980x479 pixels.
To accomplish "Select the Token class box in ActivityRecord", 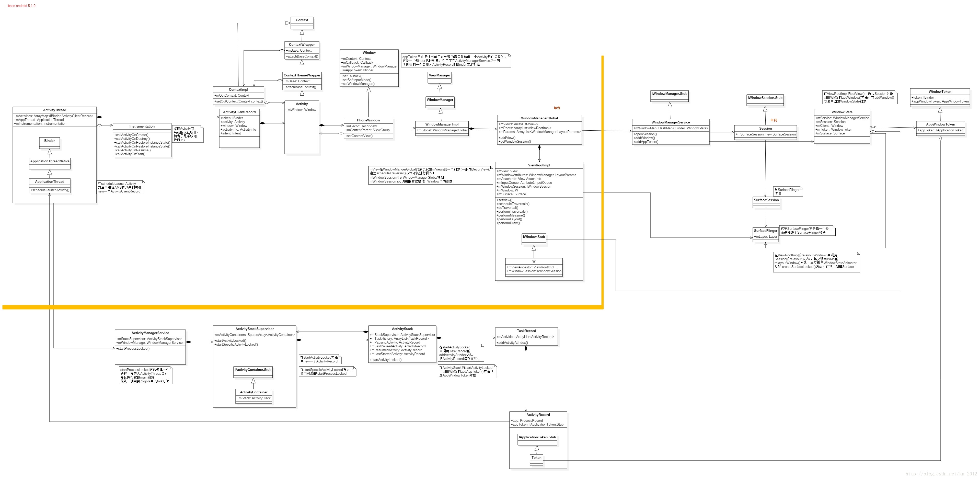I will [x=536, y=460].
